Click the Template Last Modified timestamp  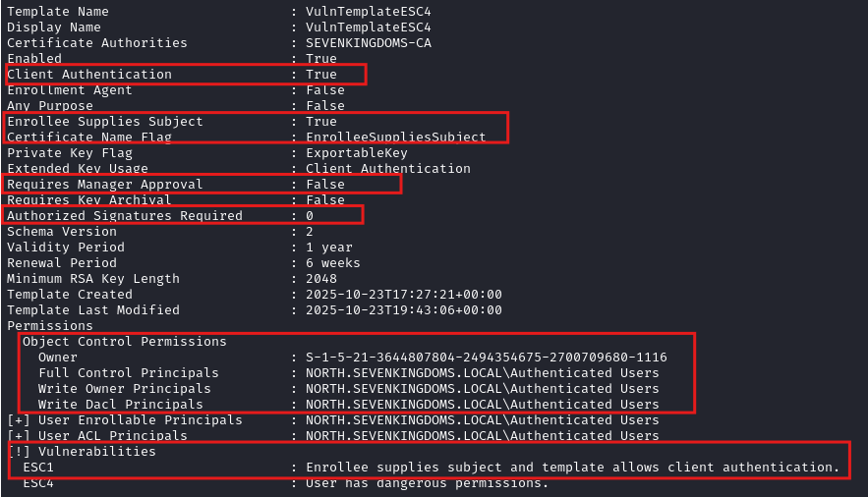pos(403,309)
